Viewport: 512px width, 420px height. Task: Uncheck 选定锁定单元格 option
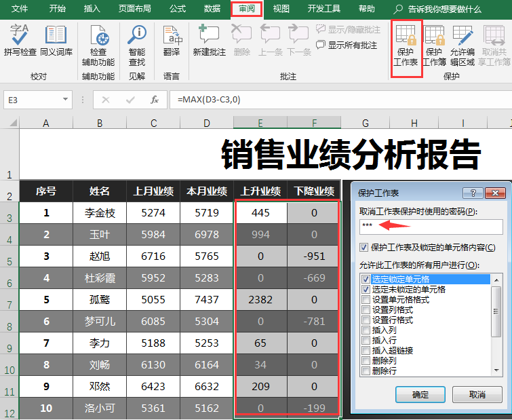click(x=366, y=280)
